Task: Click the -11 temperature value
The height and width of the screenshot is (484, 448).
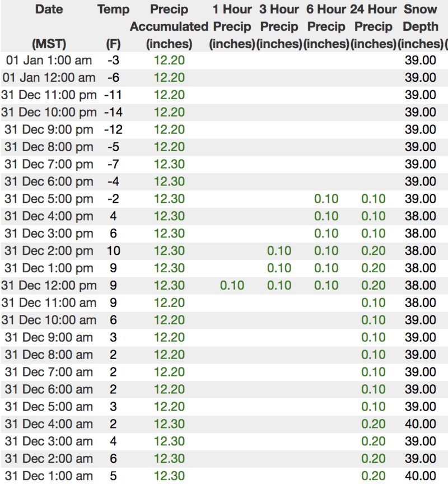Action: click(x=113, y=95)
